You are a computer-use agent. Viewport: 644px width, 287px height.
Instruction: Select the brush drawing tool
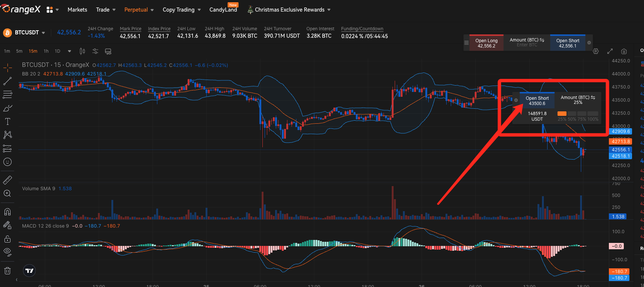click(x=7, y=108)
